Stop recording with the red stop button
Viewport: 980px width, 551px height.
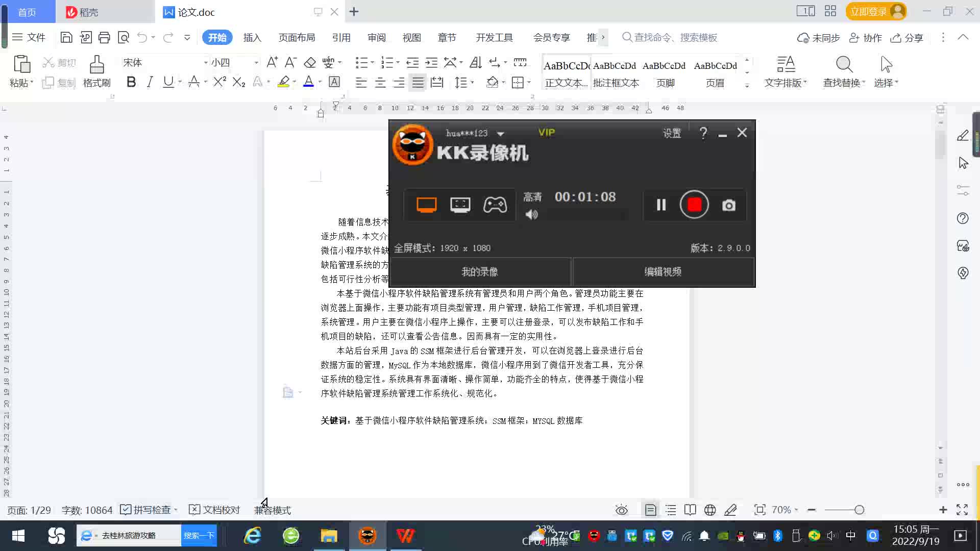tap(694, 205)
